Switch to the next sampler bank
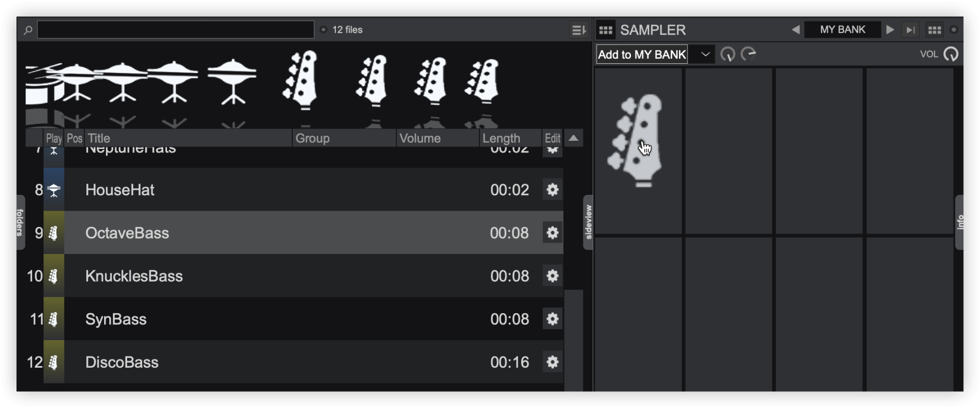This screenshot has width=980, height=408. (890, 30)
